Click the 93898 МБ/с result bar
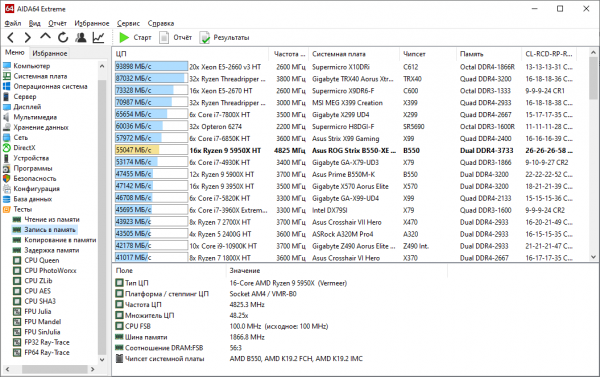600x377 pixels. coord(151,67)
